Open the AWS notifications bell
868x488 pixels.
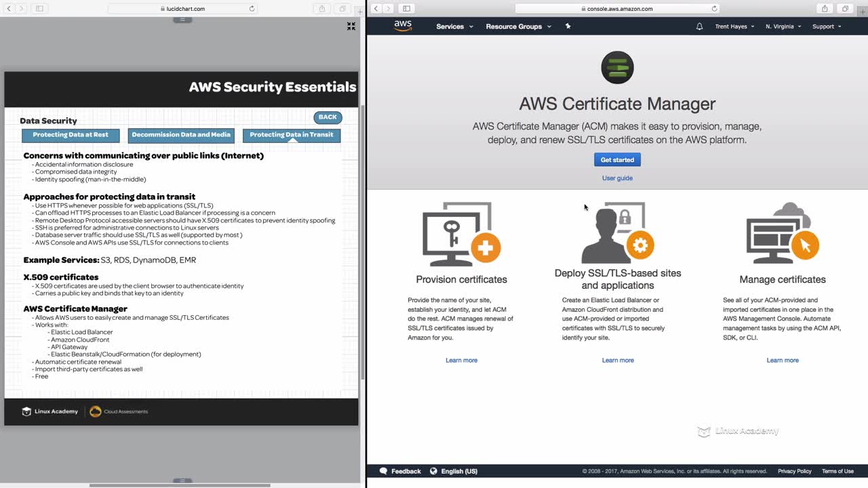coord(699,26)
